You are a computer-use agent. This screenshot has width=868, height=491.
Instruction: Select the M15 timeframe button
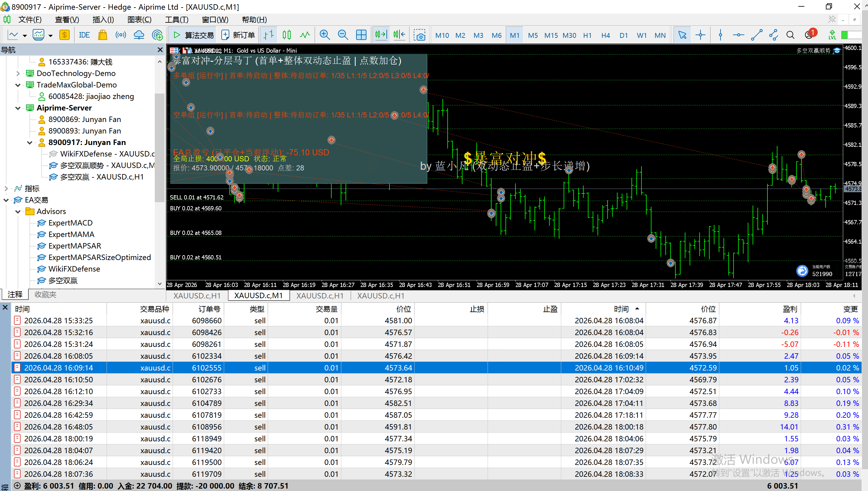tap(551, 35)
